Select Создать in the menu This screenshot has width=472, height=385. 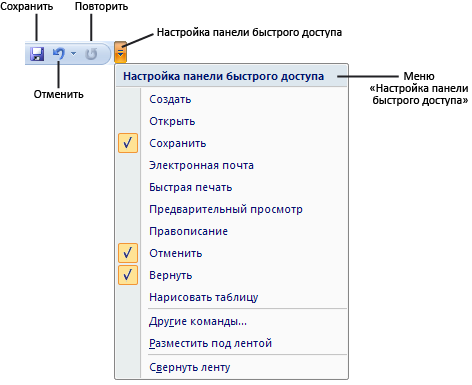pyautogui.click(x=231, y=99)
